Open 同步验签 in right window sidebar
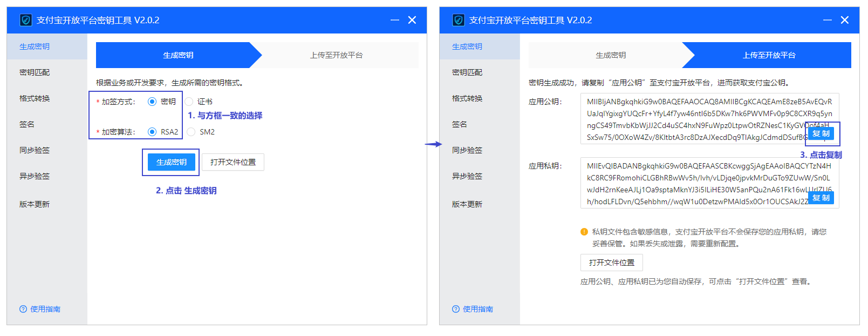This screenshot has height=336, width=868. 480,150
